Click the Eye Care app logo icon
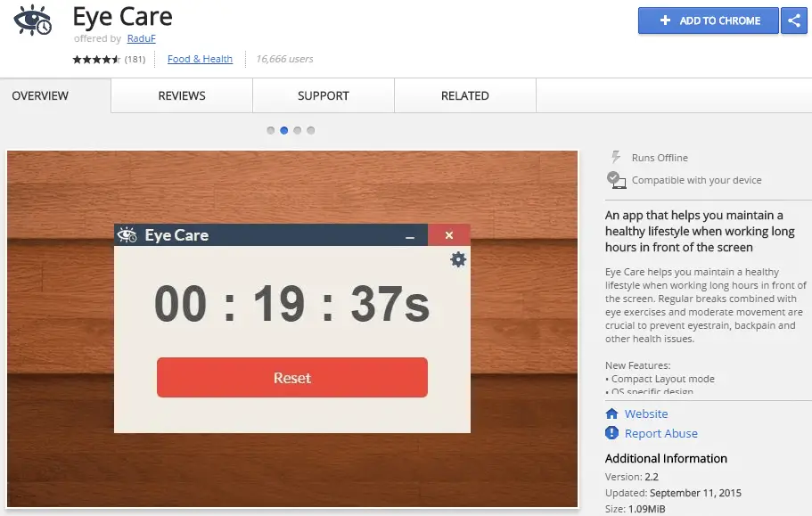 click(32, 20)
